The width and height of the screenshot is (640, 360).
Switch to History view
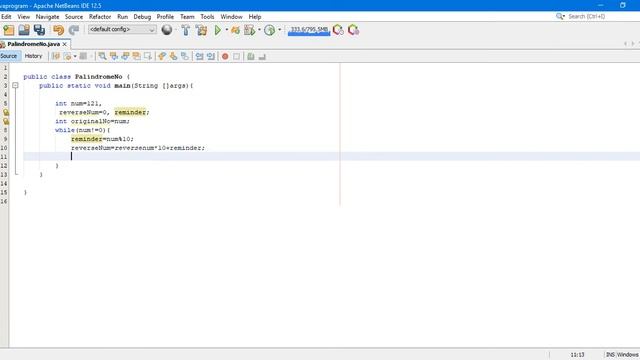33,56
